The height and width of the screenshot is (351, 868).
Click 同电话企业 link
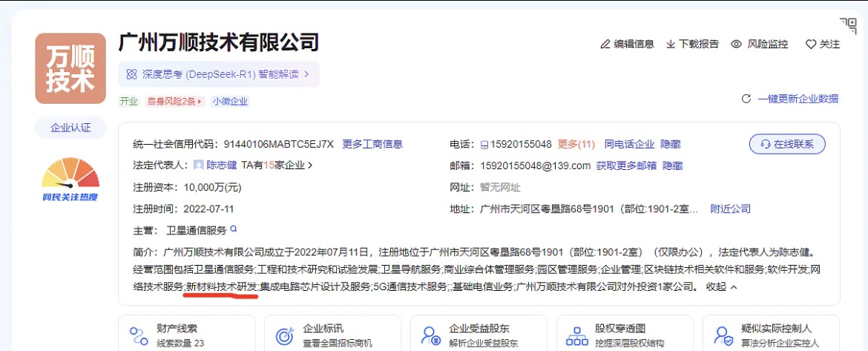pyautogui.click(x=629, y=144)
